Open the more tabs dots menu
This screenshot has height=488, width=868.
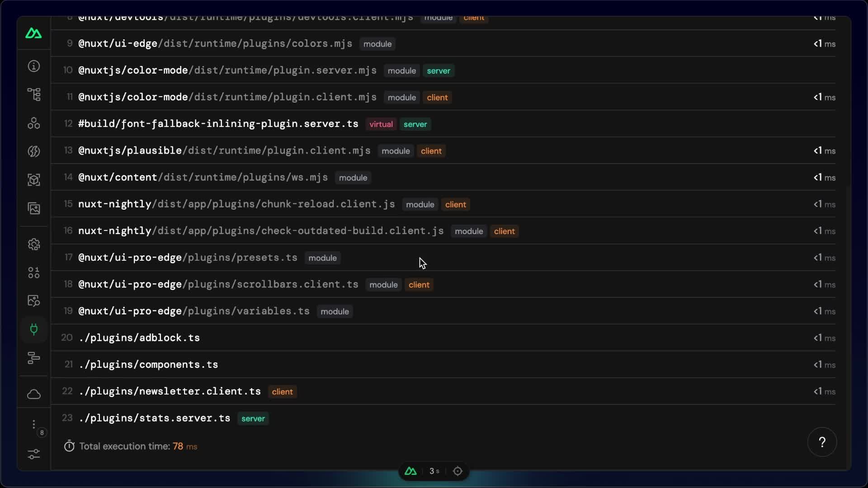[34, 425]
